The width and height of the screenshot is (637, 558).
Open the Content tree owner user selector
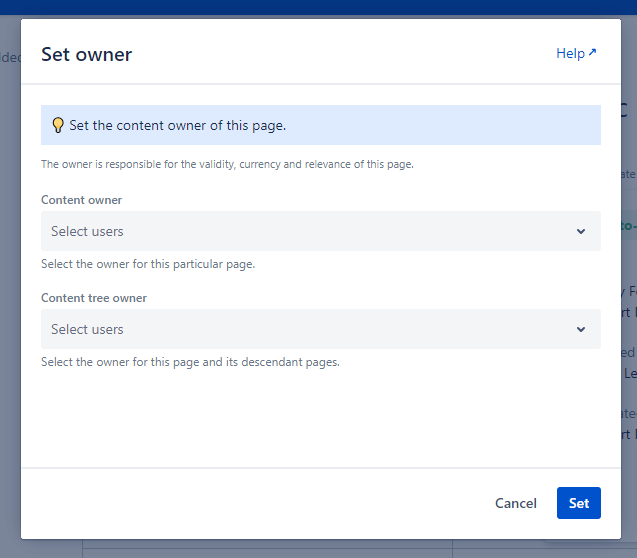click(321, 329)
